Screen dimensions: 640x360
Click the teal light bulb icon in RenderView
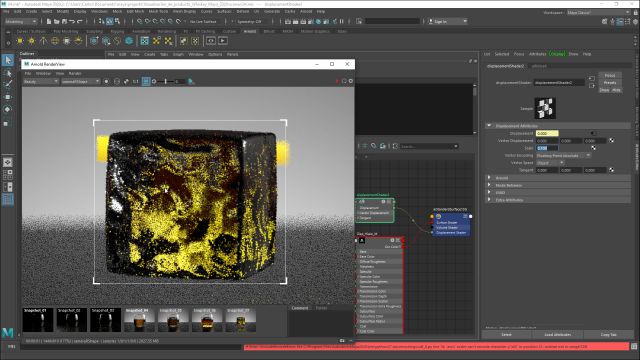pos(191,82)
